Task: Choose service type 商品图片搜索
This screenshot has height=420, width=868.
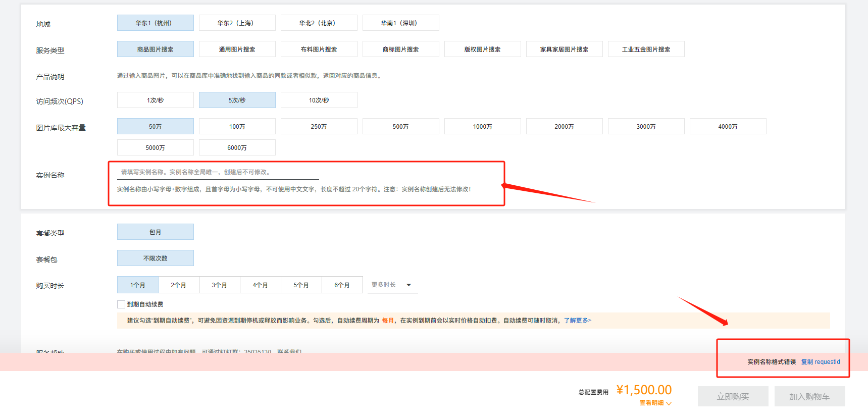Action: coord(156,49)
